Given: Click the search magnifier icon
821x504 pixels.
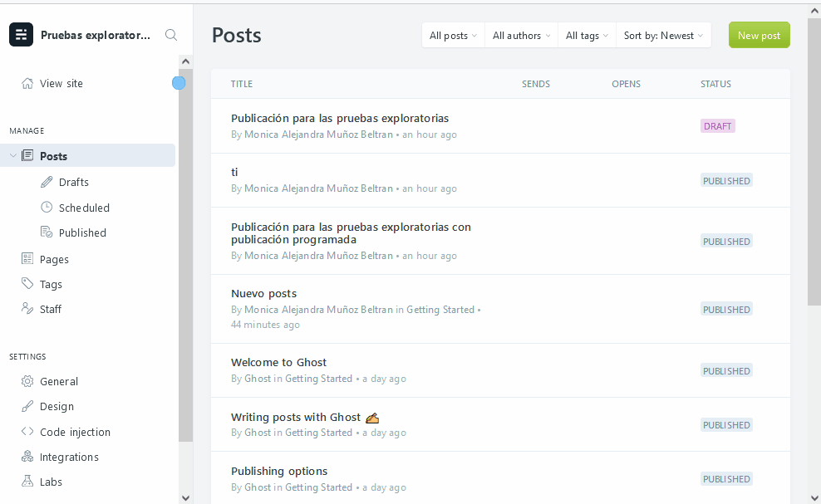Looking at the screenshot, I should tap(170, 35).
